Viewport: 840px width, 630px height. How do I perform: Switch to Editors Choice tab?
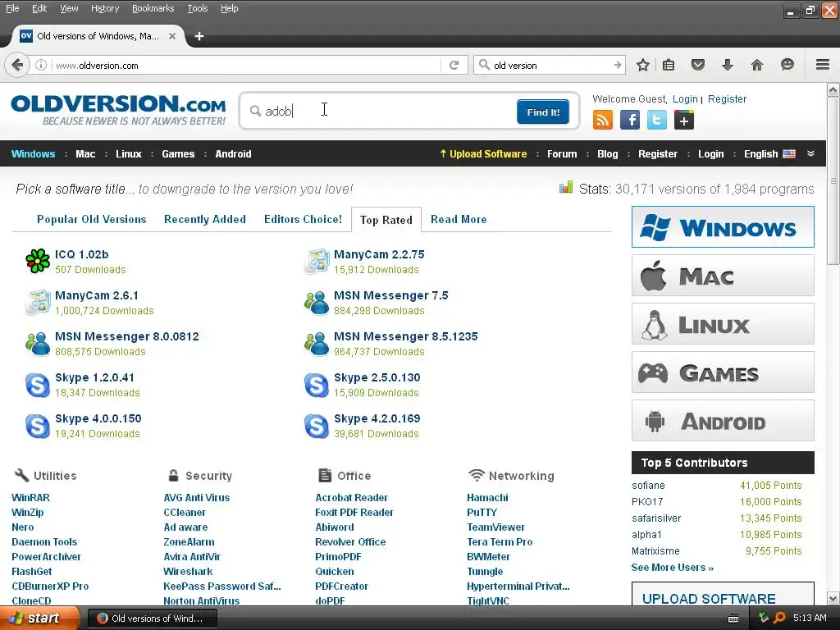[303, 219]
